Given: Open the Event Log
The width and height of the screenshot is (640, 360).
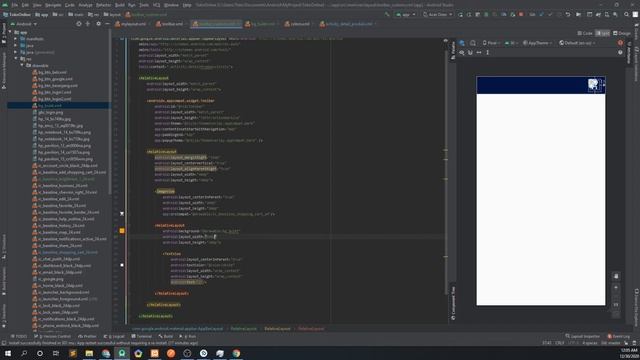Looking at the screenshot, I should point(619,336).
